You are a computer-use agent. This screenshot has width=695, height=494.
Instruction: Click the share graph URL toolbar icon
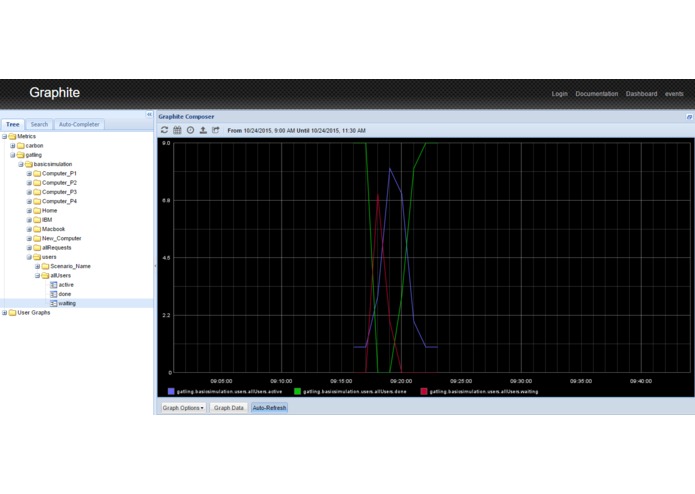tap(216, 130)
